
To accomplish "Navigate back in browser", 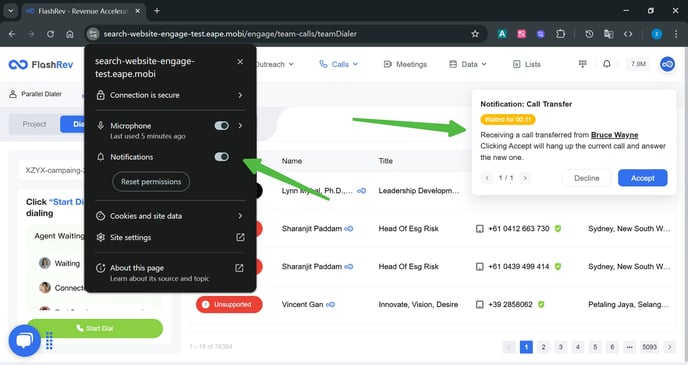I will click(12, 34).
